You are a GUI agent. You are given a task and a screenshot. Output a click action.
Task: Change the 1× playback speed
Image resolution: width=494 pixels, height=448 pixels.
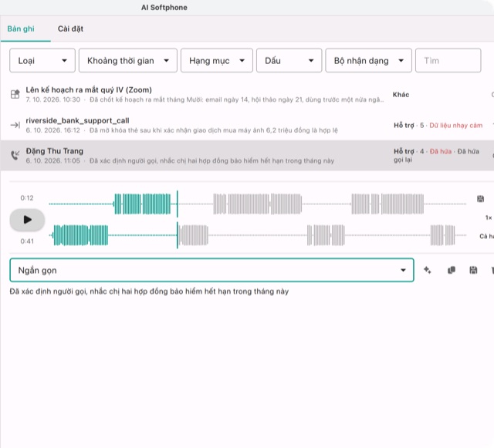489,217
